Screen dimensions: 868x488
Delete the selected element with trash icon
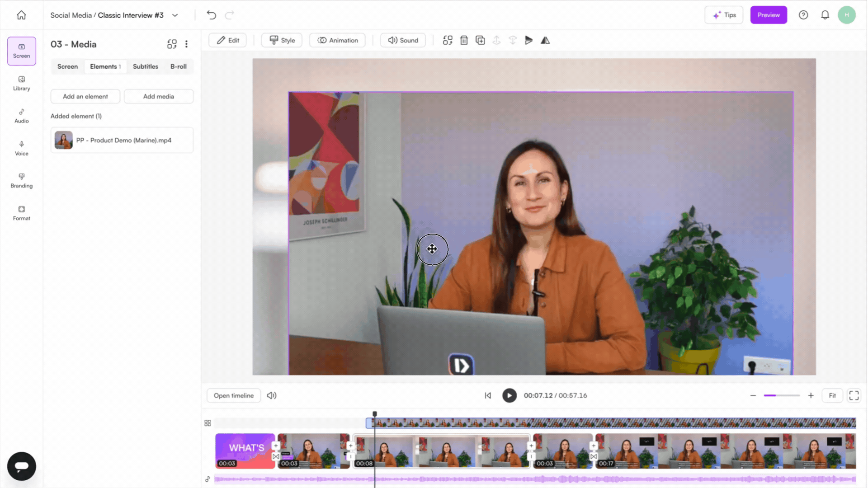(464, 40)
